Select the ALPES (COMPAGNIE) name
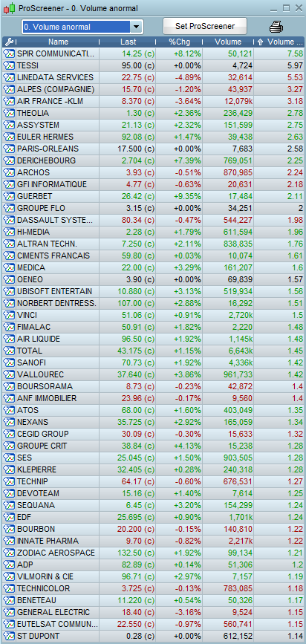The height and width of the screenshot is (644, 306). pyautogui.click(x=56, y=89)
